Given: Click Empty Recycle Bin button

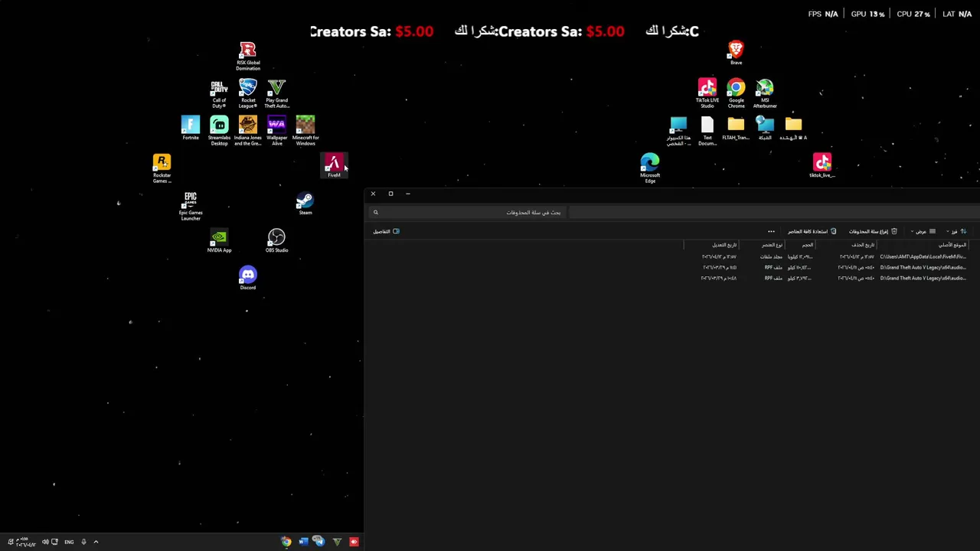Looking at the screenshot, I should pos(873,231).
